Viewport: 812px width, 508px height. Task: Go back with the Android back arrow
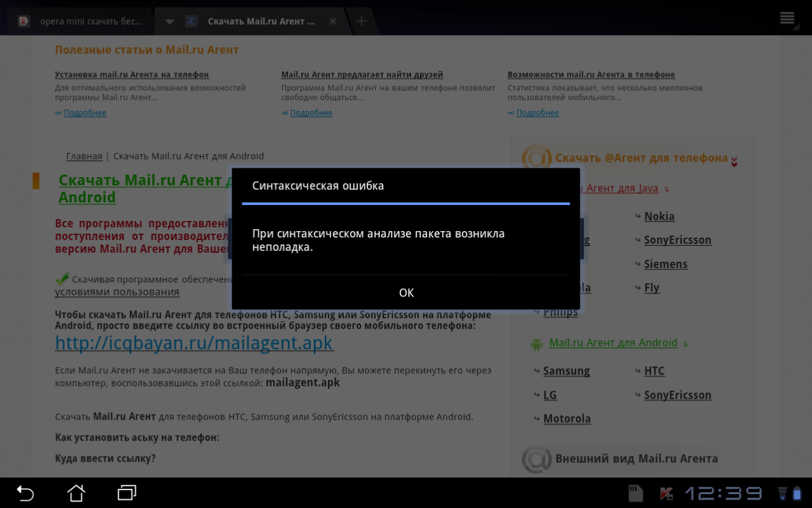click(x=25, y=493)
